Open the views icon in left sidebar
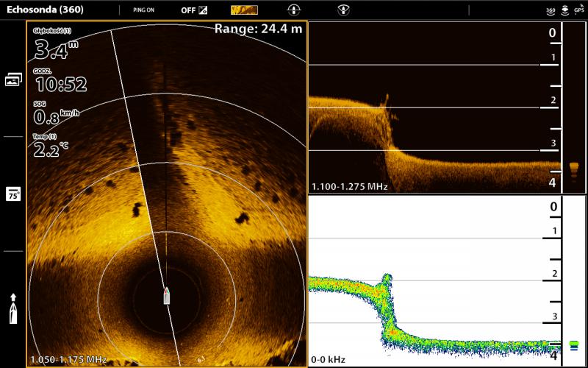Screen dimensions: 588x368 [13, 79]
